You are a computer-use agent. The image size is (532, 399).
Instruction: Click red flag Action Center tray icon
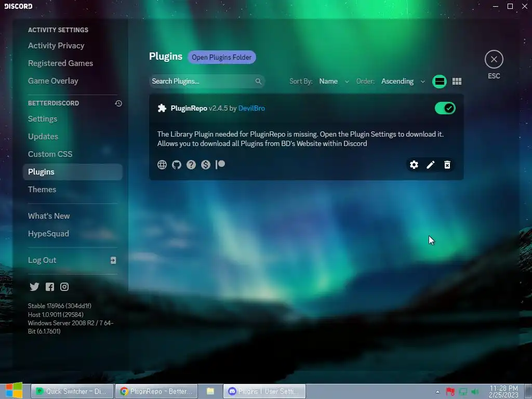pyautogui.click(x=450, y=392)
